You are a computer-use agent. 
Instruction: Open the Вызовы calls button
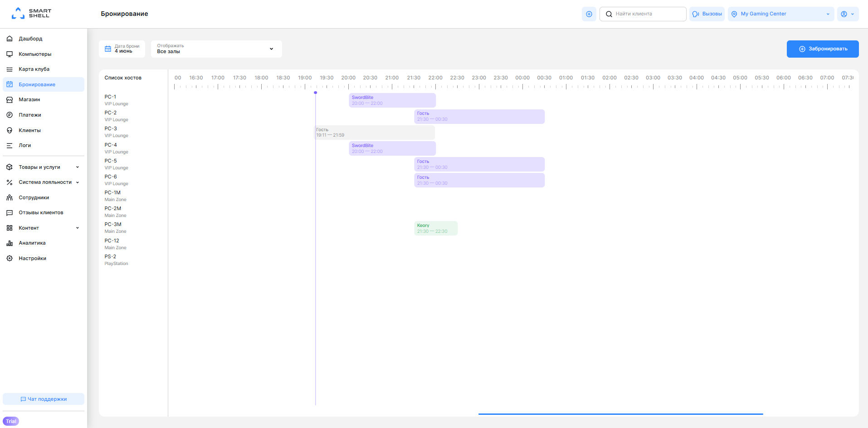pos(707,14)
